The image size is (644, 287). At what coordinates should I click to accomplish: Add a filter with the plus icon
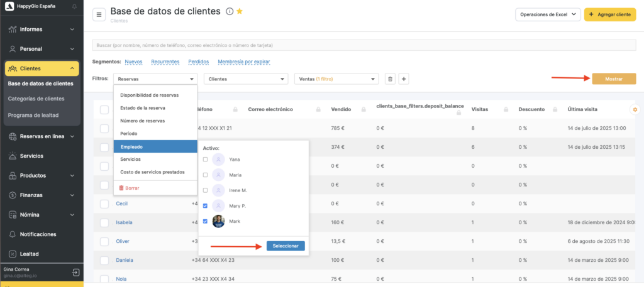pos(404,79)
